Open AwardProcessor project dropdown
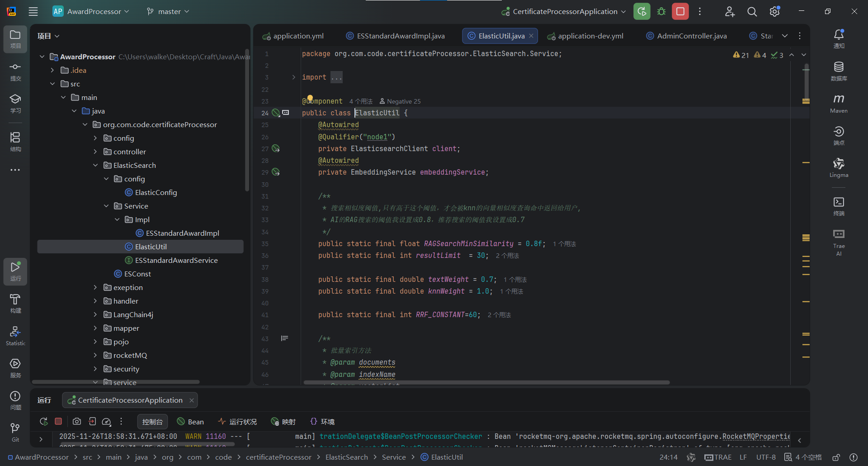The width and height of the screenshot is (868, 466). point(91,11)
